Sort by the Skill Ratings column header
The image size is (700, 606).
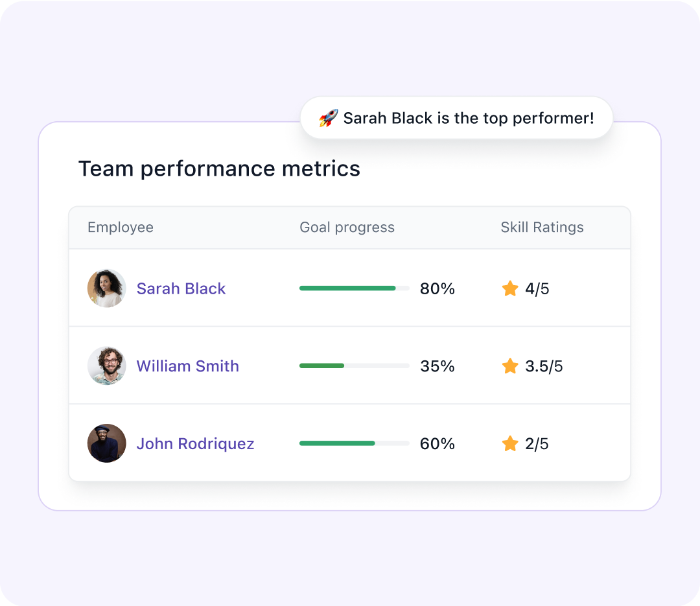(x=542, y=227)
